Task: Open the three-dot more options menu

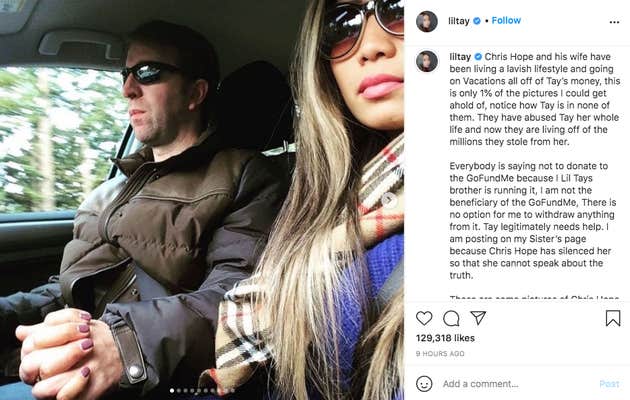Action: pos(614,22)
